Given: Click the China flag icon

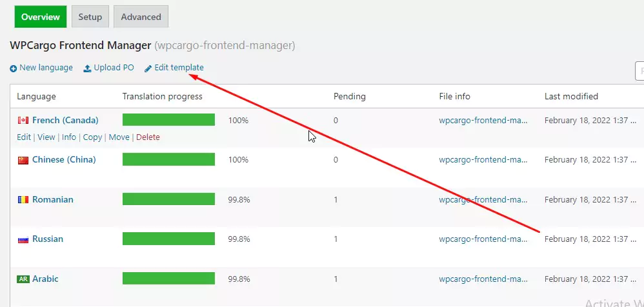Looking at the screenshot, I should [x=23, y=160].
